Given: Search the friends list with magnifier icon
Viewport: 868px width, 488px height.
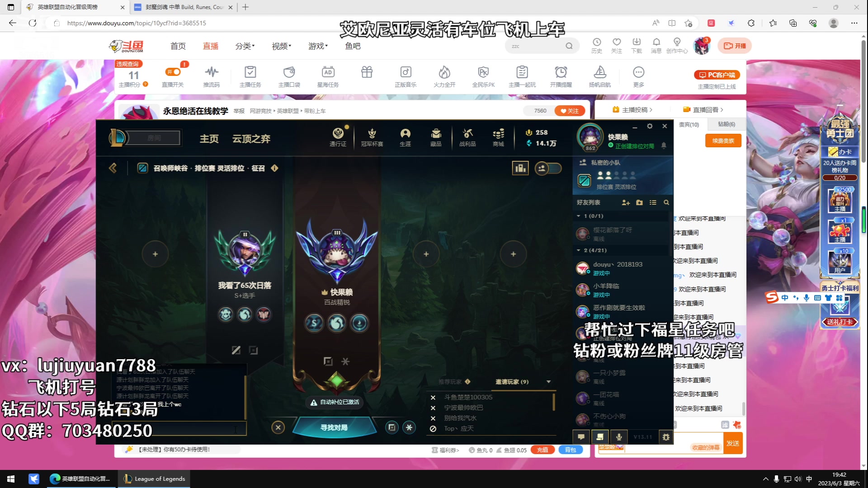Looking at the screenshot, I should pyautogui.click(x=666, y=202).
